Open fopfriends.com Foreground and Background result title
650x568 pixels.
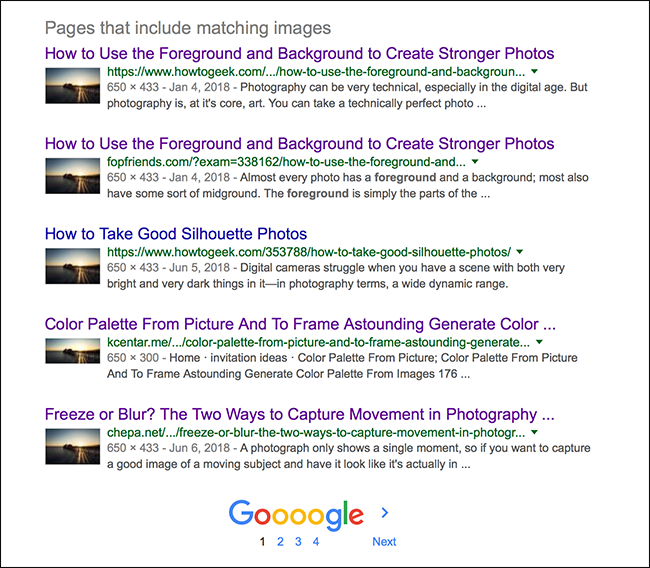[x=299, y=144]
